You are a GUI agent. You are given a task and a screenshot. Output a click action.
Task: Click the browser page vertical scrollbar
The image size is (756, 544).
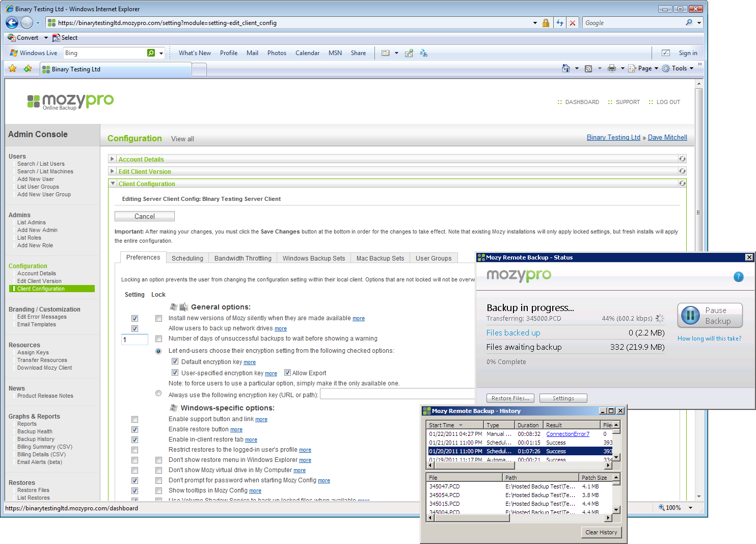698,290
